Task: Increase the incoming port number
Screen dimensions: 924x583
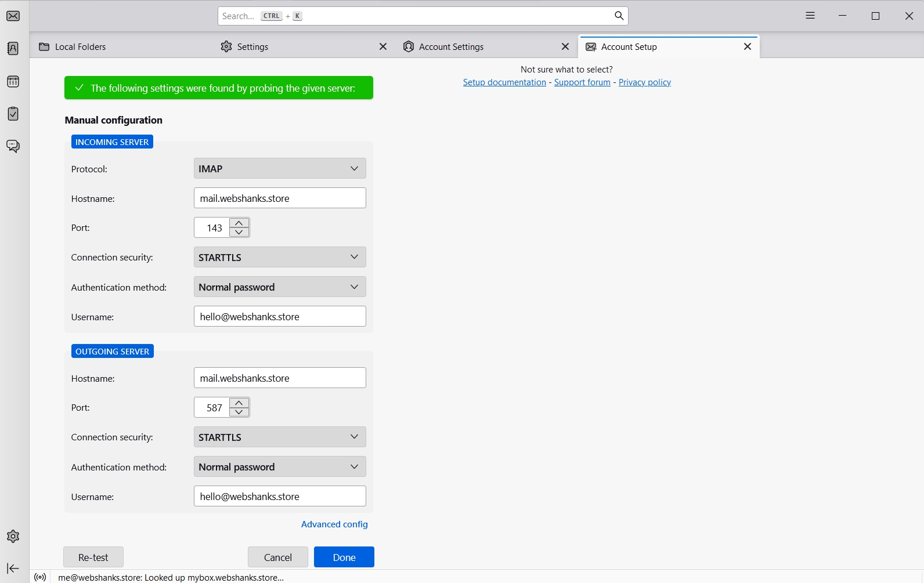Action: pyautogui.click(x=239, y=223)
